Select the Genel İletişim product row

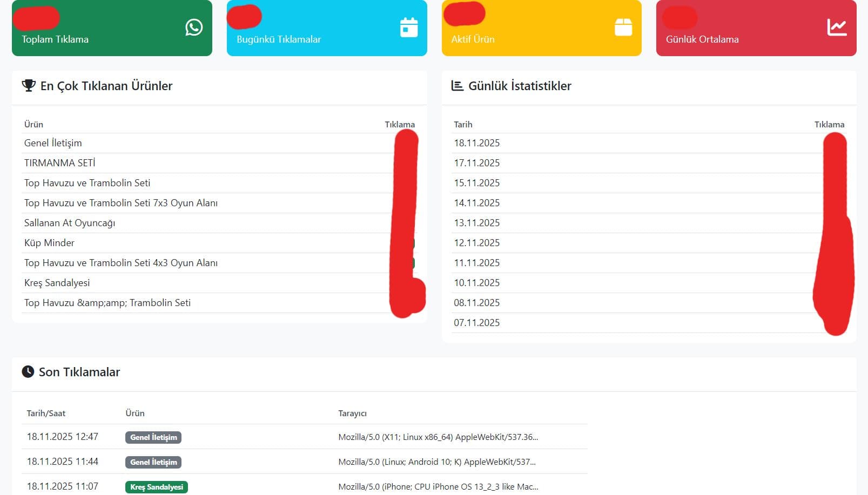point(52,143)
